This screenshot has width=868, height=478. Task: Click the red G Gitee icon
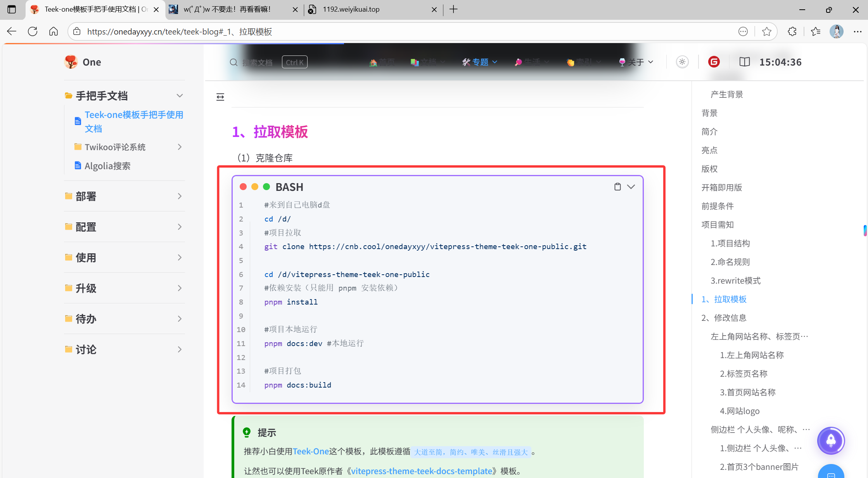pos(714,62)
